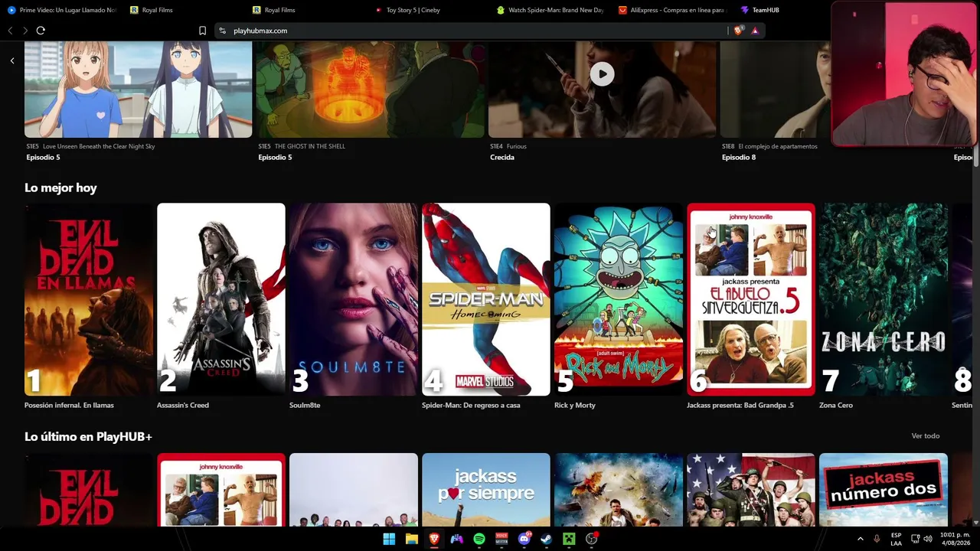The image size is (980, 551).
Task: Open Discord from the taskbar
Action: coord(524,539)
